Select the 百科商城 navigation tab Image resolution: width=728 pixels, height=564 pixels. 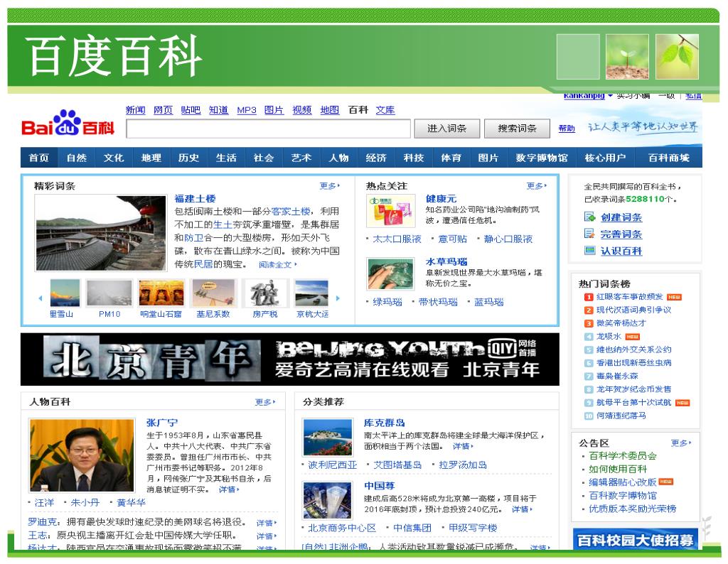(x=668, y=158)
